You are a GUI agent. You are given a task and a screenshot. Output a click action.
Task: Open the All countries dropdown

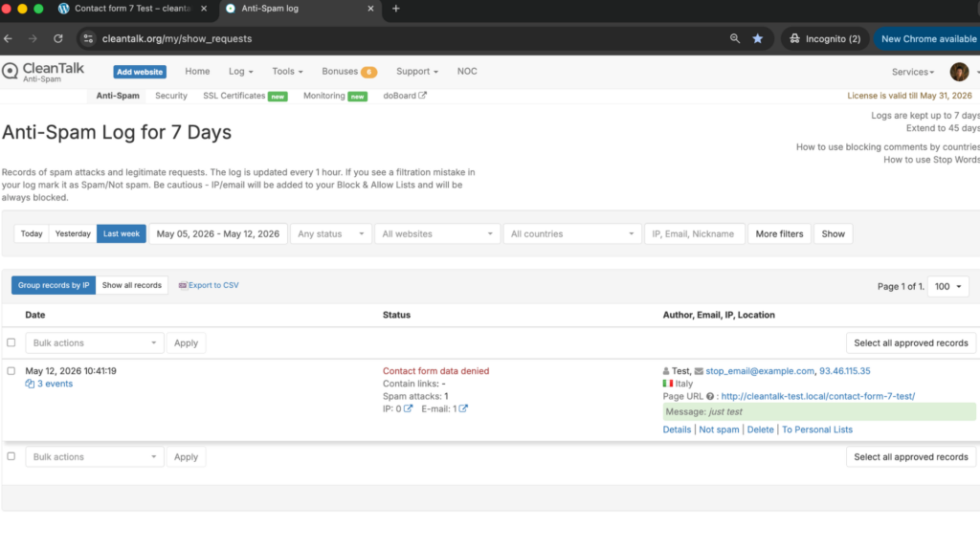coord(572,233)
